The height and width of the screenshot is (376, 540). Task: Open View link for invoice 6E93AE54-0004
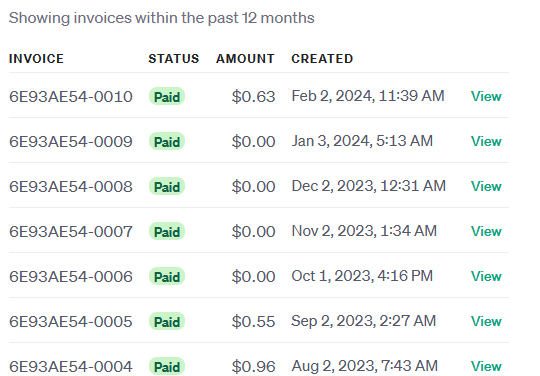tap(486, 366)
